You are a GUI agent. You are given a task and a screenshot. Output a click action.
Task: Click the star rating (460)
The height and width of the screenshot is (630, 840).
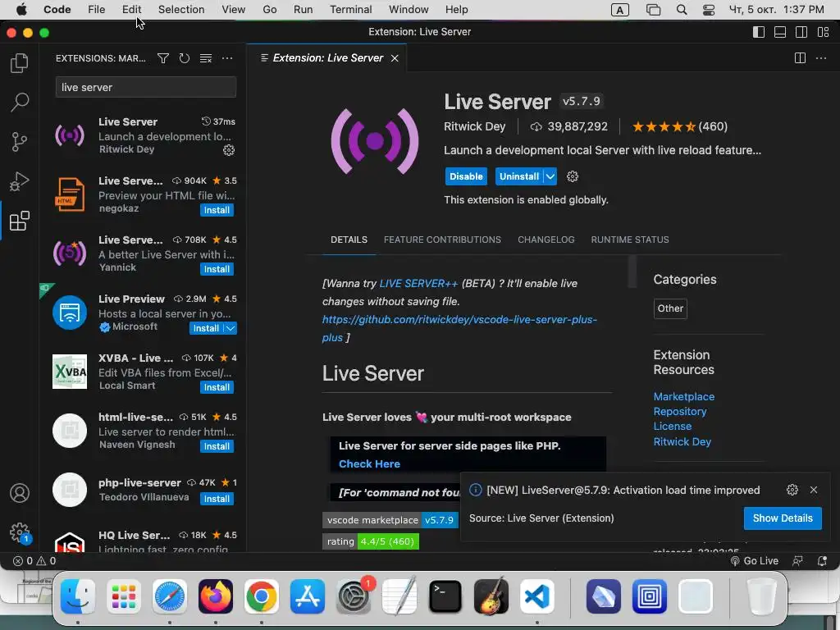679,126
